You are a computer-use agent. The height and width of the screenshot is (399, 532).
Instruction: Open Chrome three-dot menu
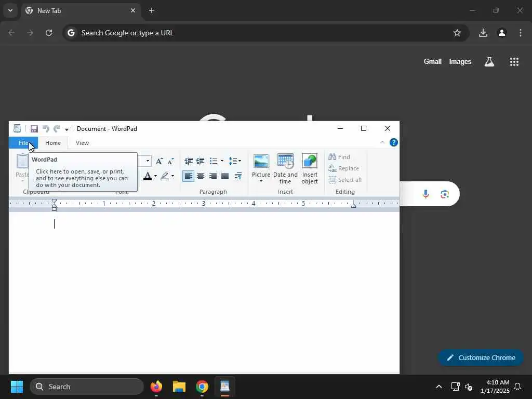521,33
